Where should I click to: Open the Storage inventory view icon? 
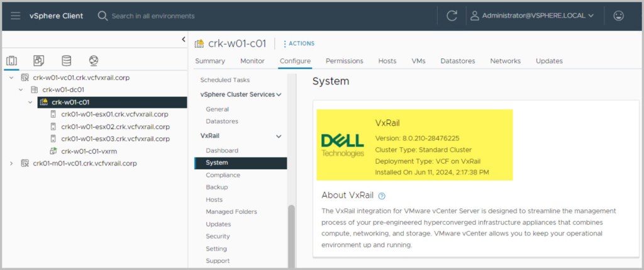click(x=66, y=61)
